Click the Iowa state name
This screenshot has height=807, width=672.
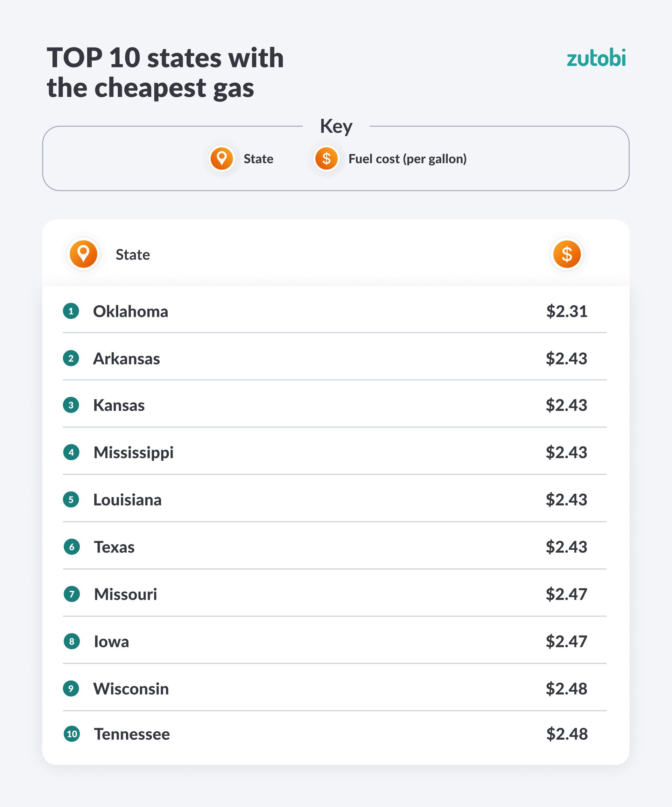tap(111, 641)
